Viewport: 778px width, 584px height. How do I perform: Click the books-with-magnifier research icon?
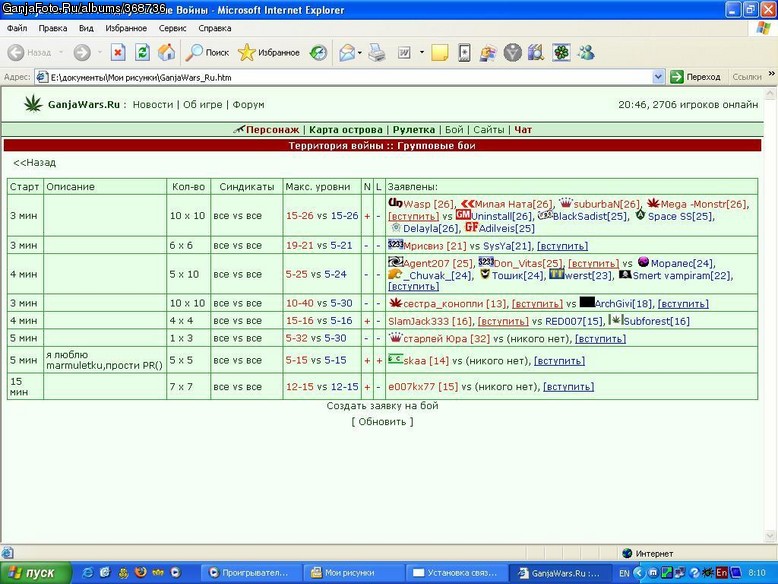[536, 53]
